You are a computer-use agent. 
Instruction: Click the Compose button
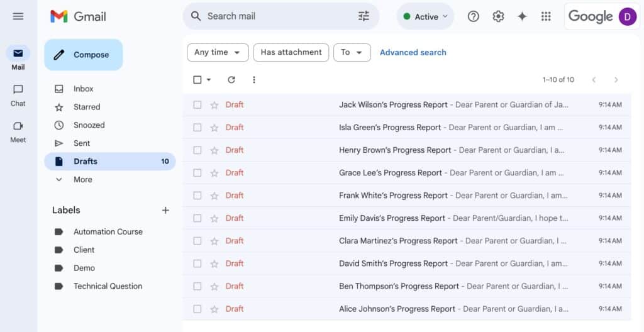click(84, 55)
